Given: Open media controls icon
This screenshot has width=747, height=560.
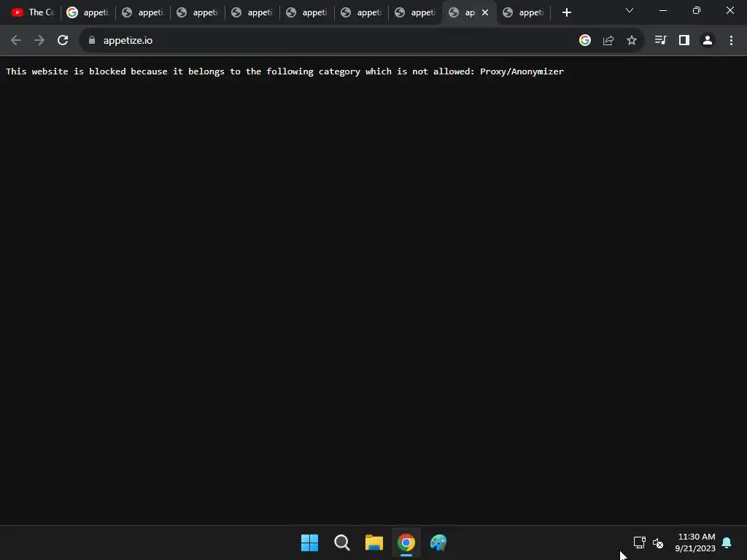Looking at the screenshot, I should [x=660, y=41].
